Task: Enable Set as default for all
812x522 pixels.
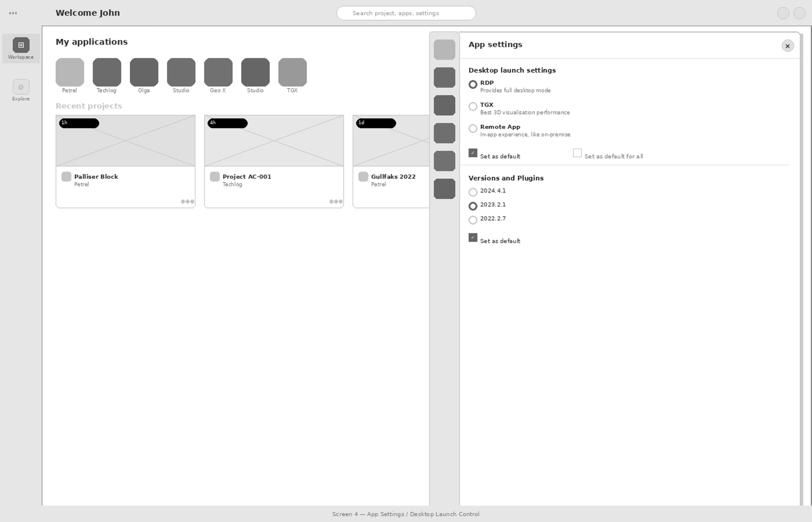Action: coord(577,153)
